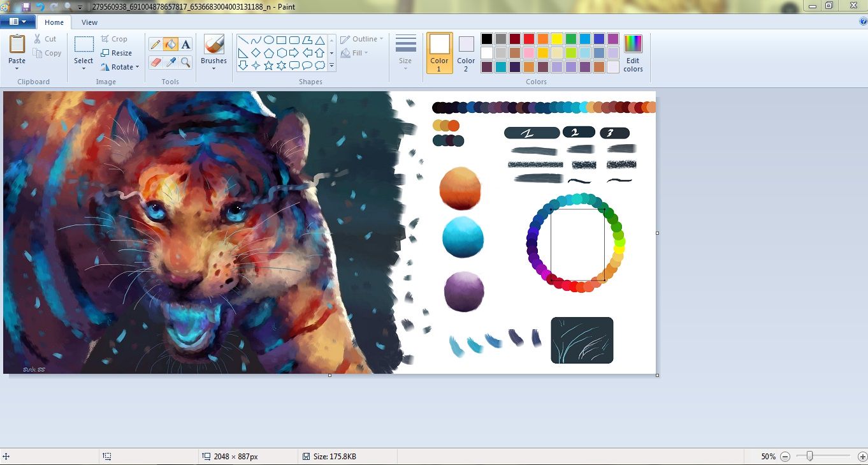
Task: Expand the Select tool dropdown arrow
Action: point(83,68)
